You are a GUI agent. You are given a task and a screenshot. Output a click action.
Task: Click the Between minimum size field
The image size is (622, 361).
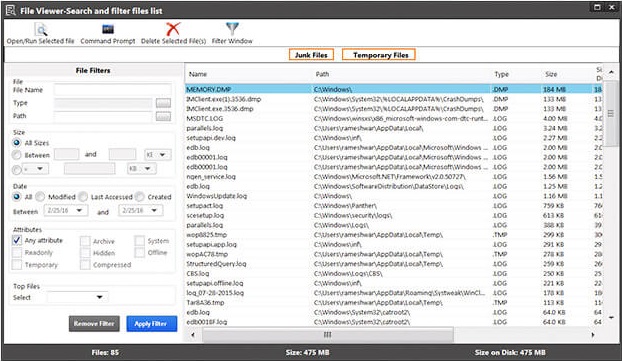[66, 154]
